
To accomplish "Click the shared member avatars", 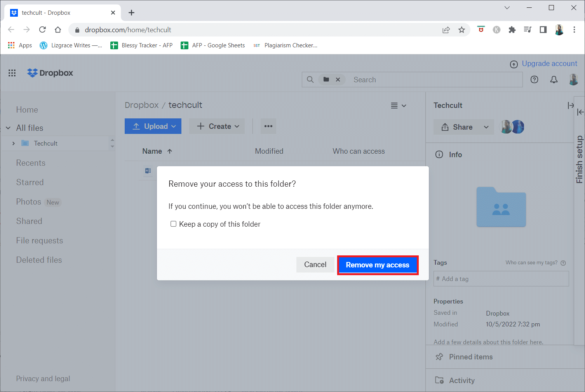I will point(512,127).
